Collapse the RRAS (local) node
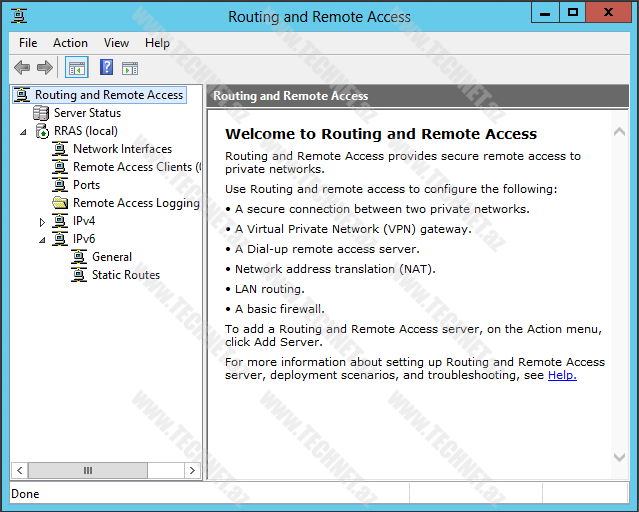The height and width of the screenshot is (512, 639). (x=23, y=132)
